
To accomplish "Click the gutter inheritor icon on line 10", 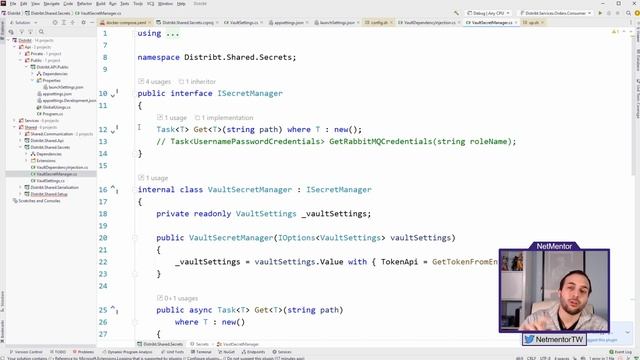I will tap(114, 93).
